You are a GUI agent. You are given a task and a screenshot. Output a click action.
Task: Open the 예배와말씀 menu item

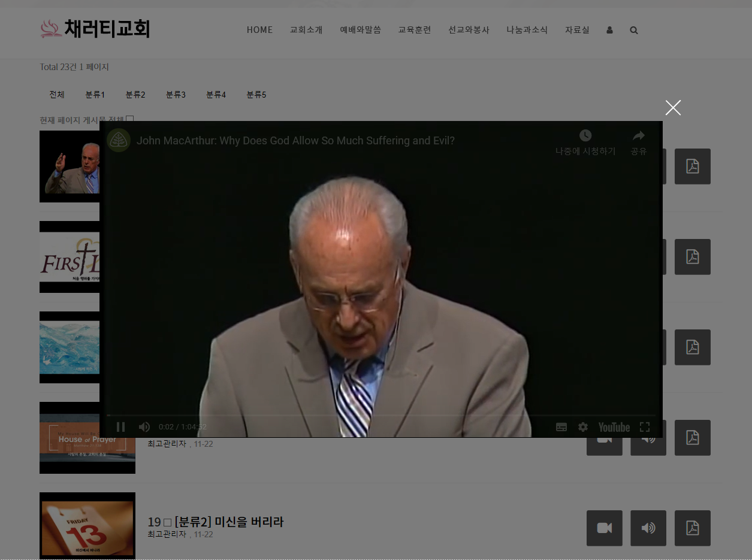point(360,30)
